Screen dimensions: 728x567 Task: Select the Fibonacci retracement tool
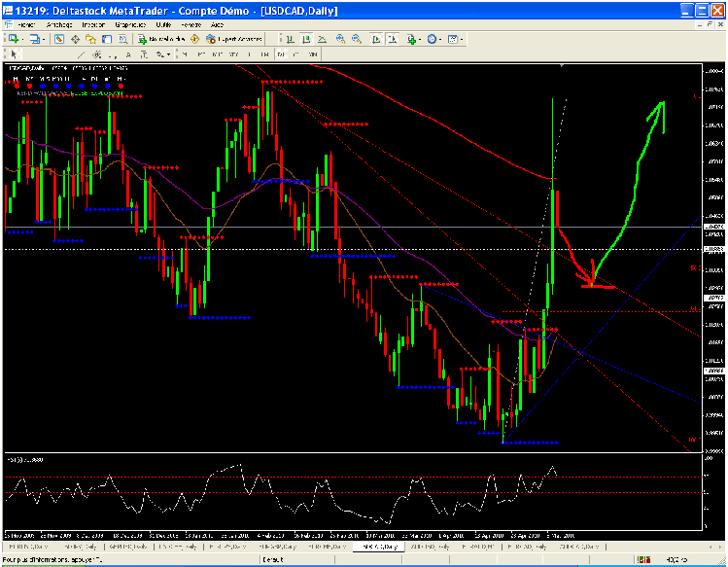(112, 54)
